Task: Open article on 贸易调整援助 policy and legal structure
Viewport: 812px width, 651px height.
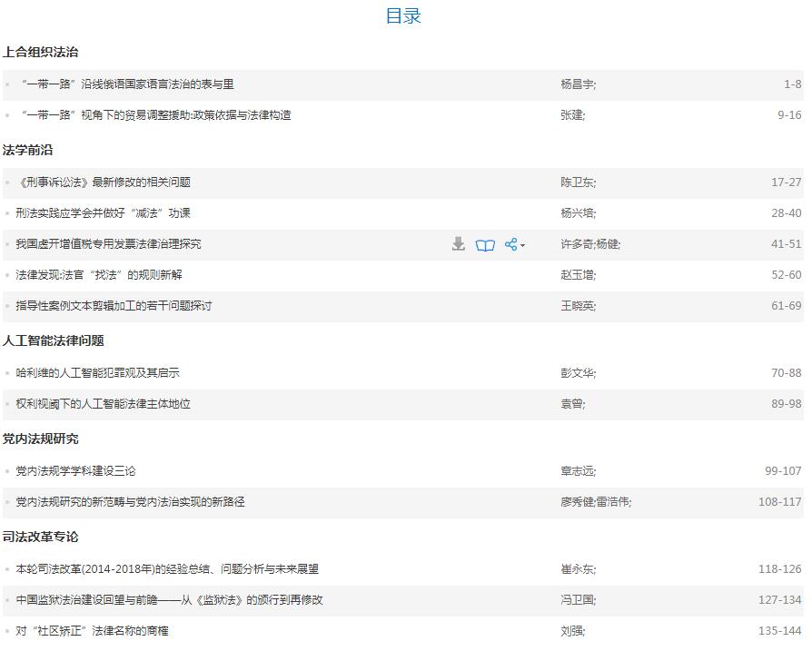Action: tap(154, 115)
